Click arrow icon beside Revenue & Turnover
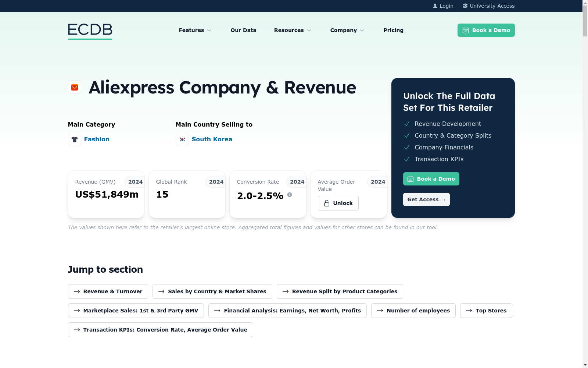The image size is (588, 368). pyautogui.click(x=77, y=291)
